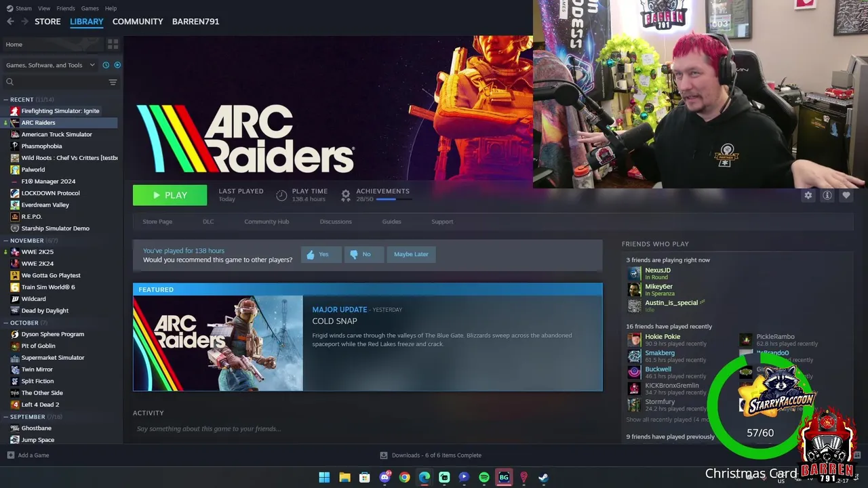
Task: Open friend Hokie Pokie avatar
Action: pos(634,340)
